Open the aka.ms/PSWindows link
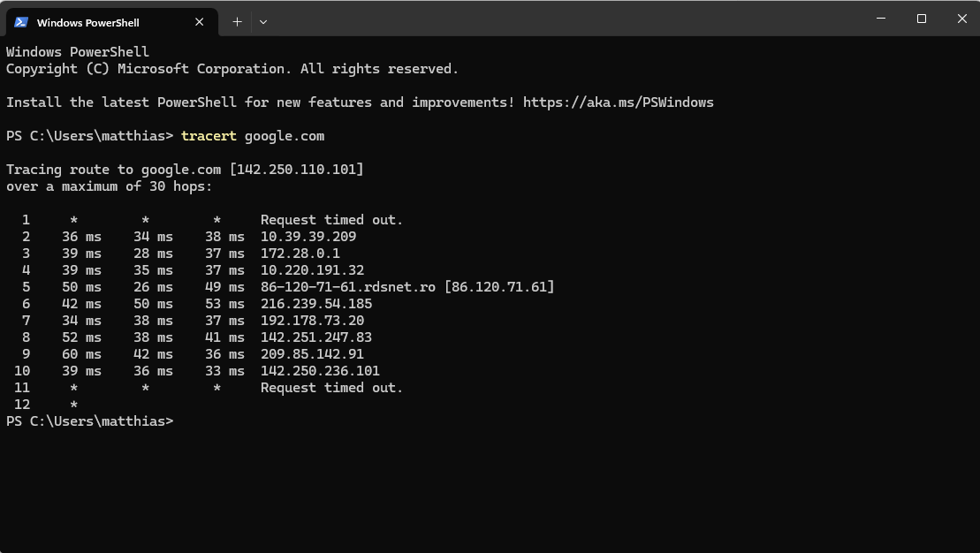The width and height of the screenshot is (980, 553). [618, 102]
